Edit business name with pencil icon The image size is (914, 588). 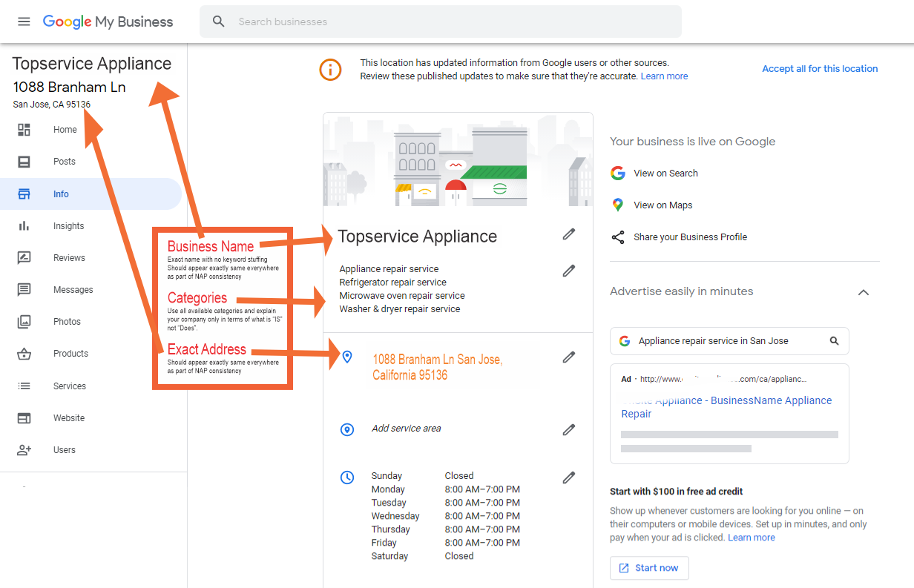point(569,234)
